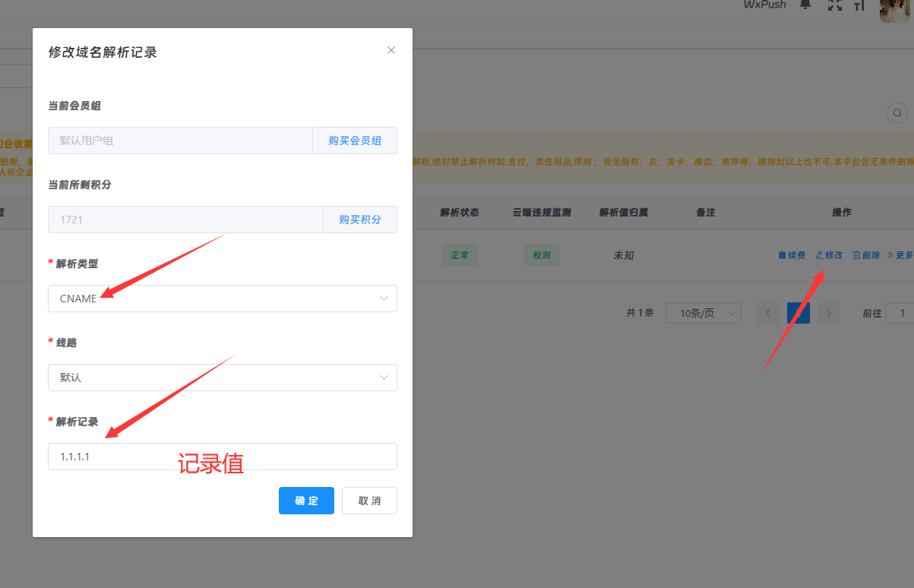914x588 pixels.
Task: Click 删除 delete action in row
Action: [866, 255]
